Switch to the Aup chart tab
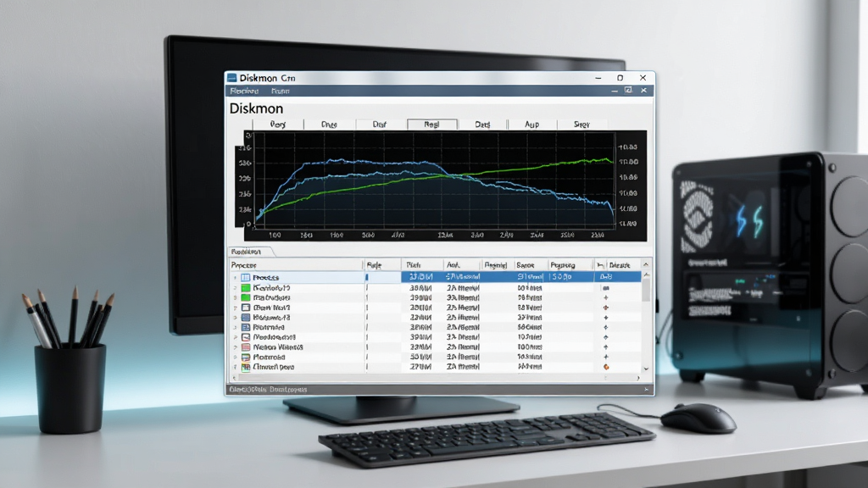 [x=532, y=125]
